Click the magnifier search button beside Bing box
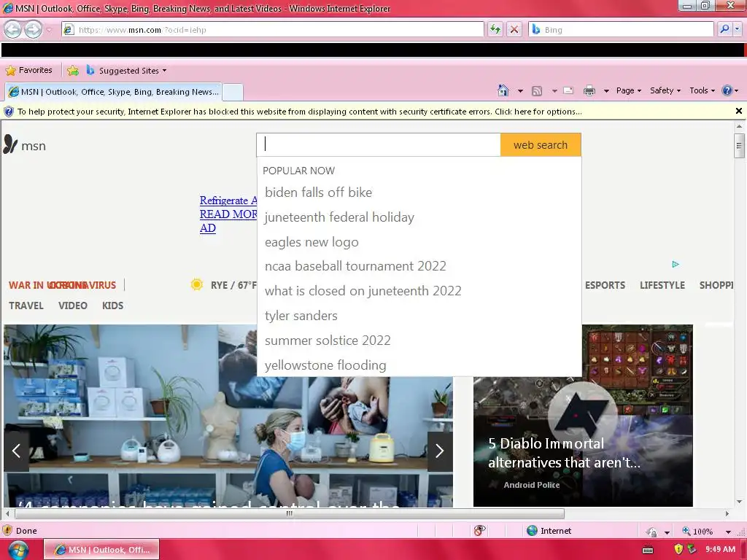 724,29
